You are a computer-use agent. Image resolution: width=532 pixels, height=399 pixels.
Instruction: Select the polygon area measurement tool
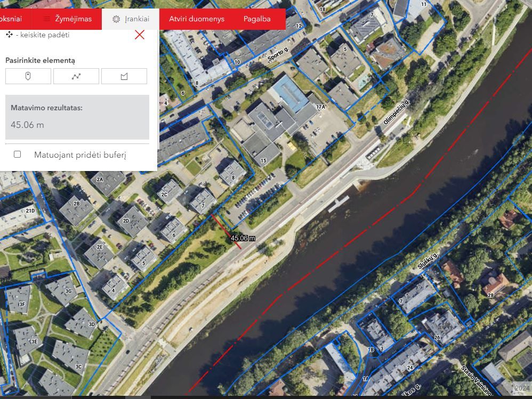coord(124,76)
